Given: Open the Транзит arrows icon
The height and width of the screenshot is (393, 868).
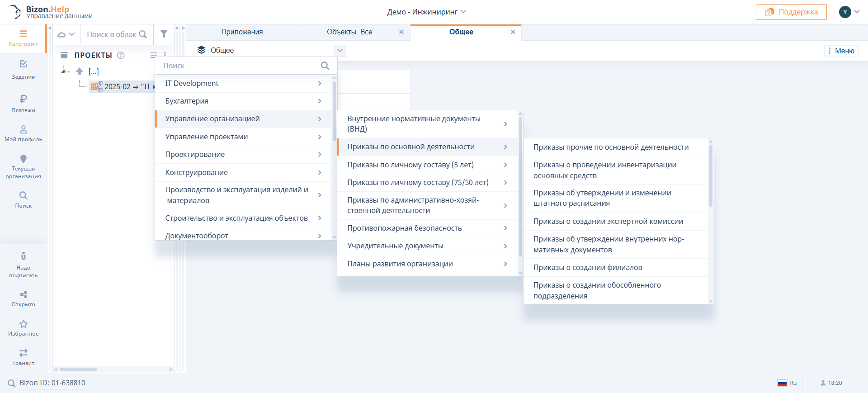Looking at the screenshot, I should 24,353.
